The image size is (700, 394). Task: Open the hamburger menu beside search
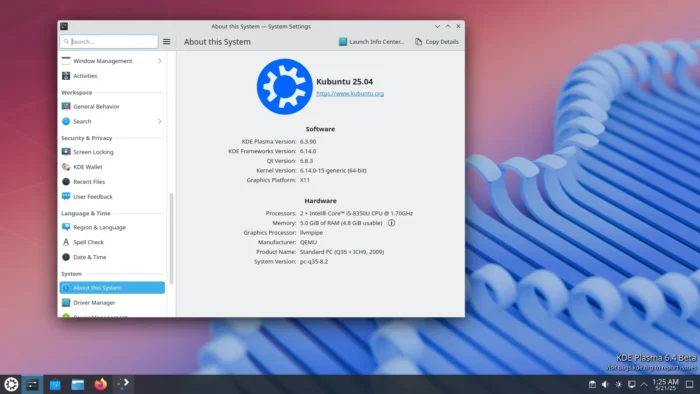click(167, 41)
